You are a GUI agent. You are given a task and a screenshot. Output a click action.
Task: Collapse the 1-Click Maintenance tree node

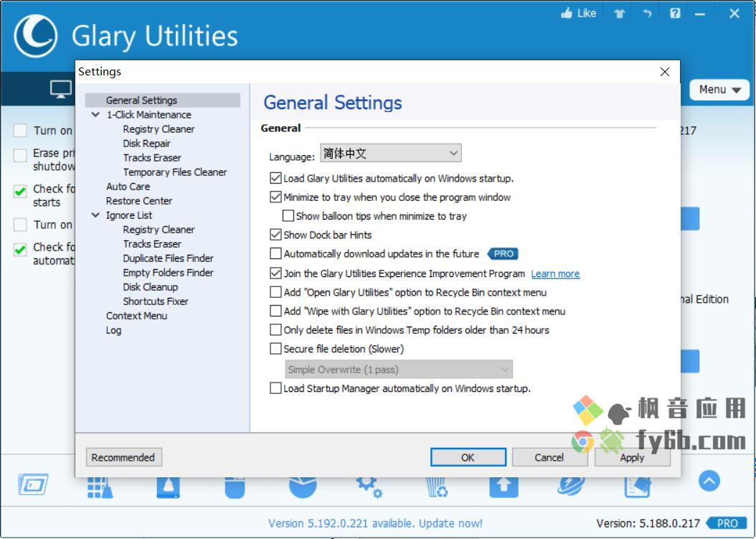pos(95,115)
